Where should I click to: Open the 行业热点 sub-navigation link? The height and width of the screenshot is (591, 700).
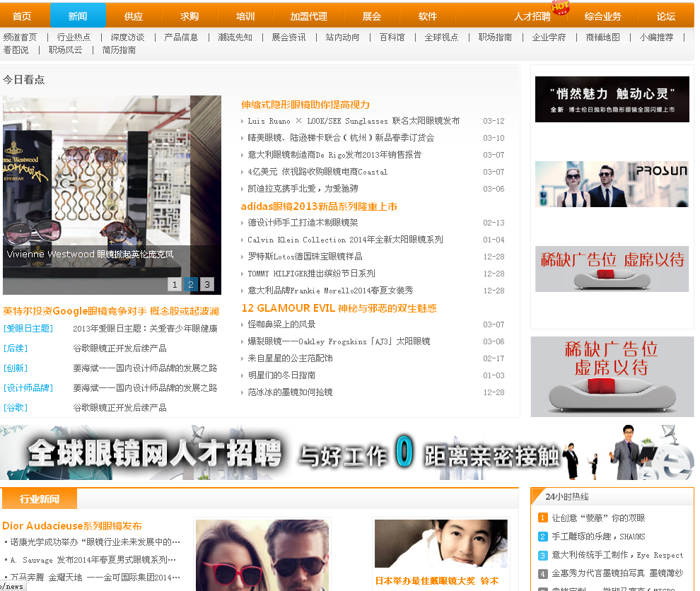click(x=74, y=37)
